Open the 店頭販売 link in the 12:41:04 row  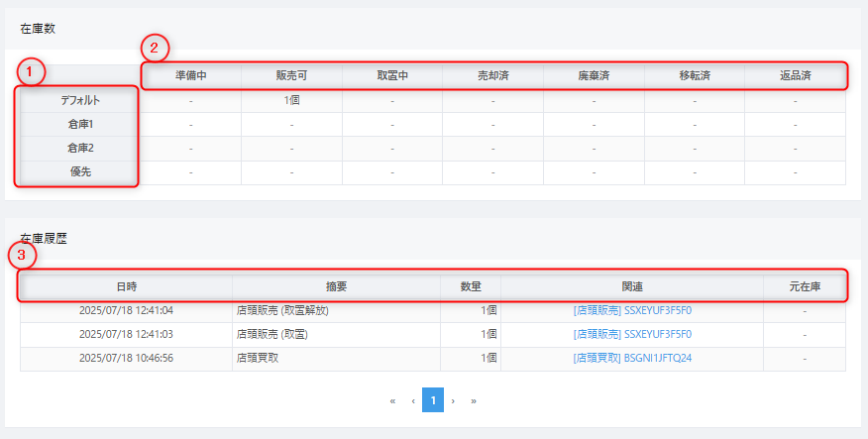click(632, 310)
